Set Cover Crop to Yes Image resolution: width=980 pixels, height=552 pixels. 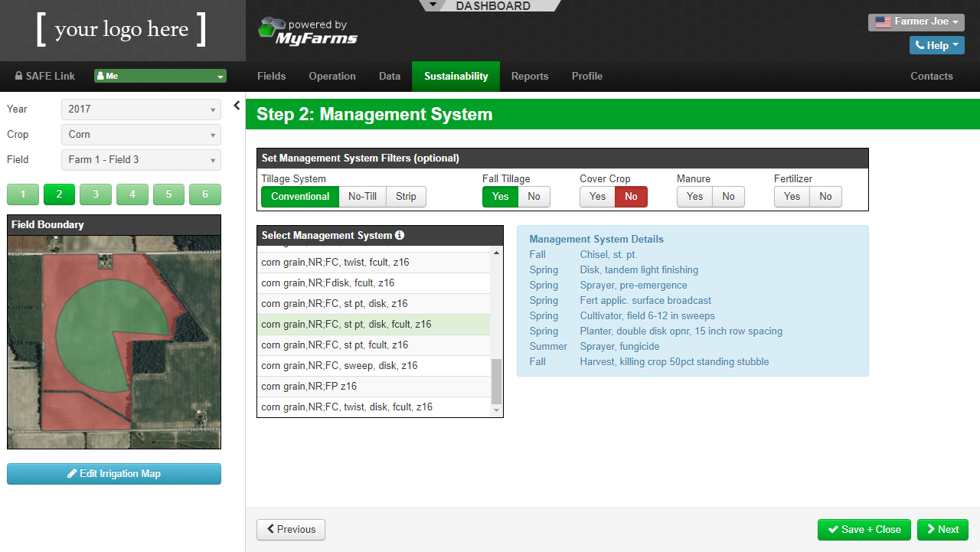597,197
